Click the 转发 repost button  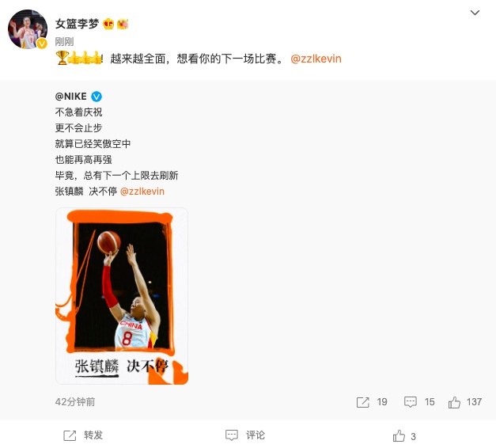point(83,435)
